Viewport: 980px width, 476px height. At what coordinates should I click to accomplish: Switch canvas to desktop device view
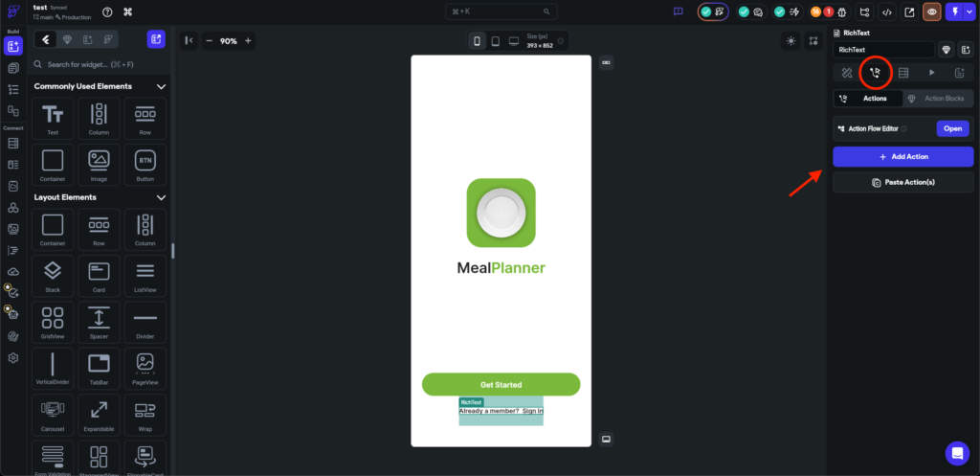point(514,41)
